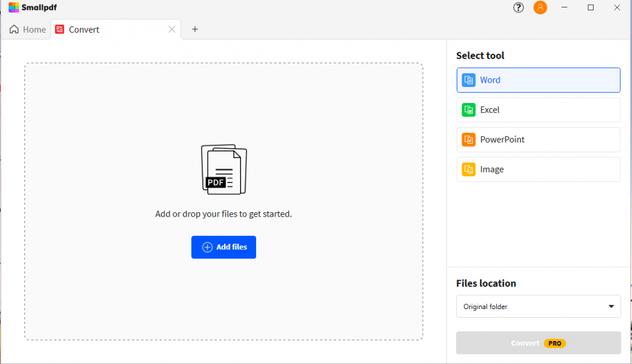Click the red Convert tab icon

click(60, 30)
